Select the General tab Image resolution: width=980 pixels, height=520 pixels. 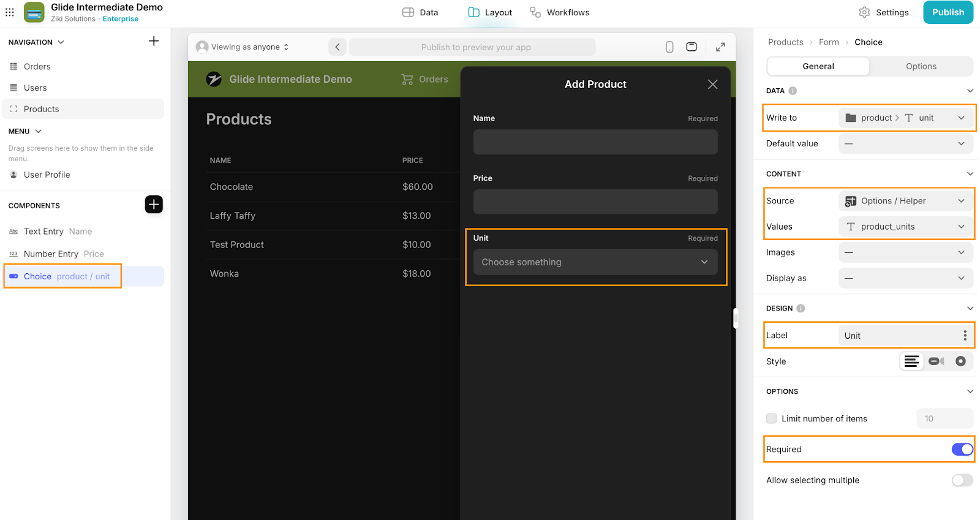[x=818, y=66]
